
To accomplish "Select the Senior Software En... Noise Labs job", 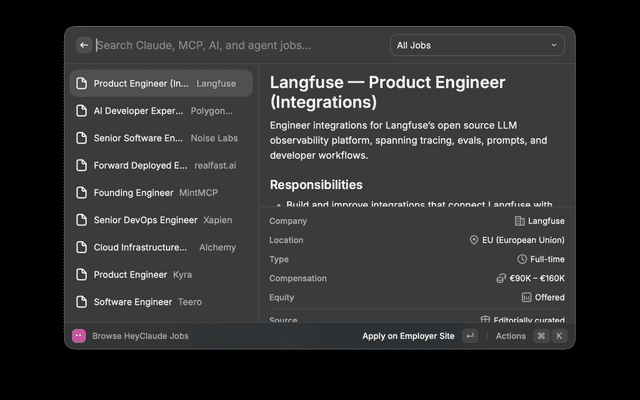I will [x=161, y=138].
